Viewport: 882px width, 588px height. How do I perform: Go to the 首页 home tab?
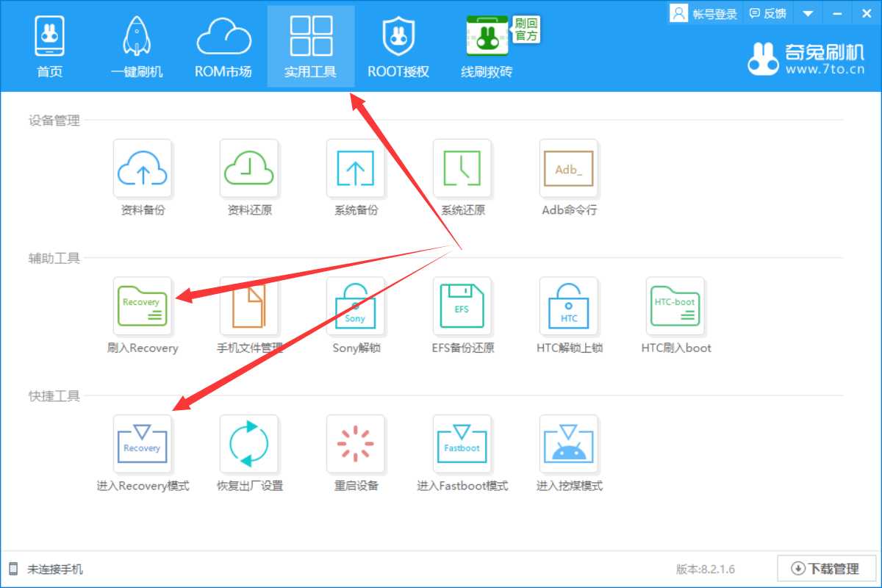pyautogui.click(x=50, y=46)
